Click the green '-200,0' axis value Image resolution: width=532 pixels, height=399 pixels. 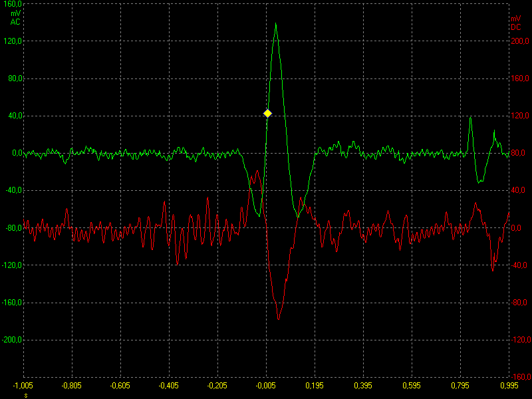pyautogui.click(x=12, y=340)
